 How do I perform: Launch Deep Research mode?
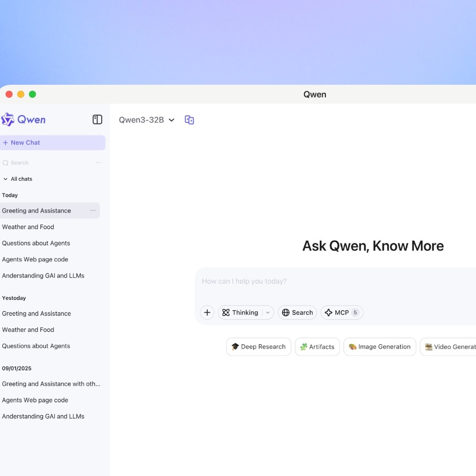tap(258, 347)
